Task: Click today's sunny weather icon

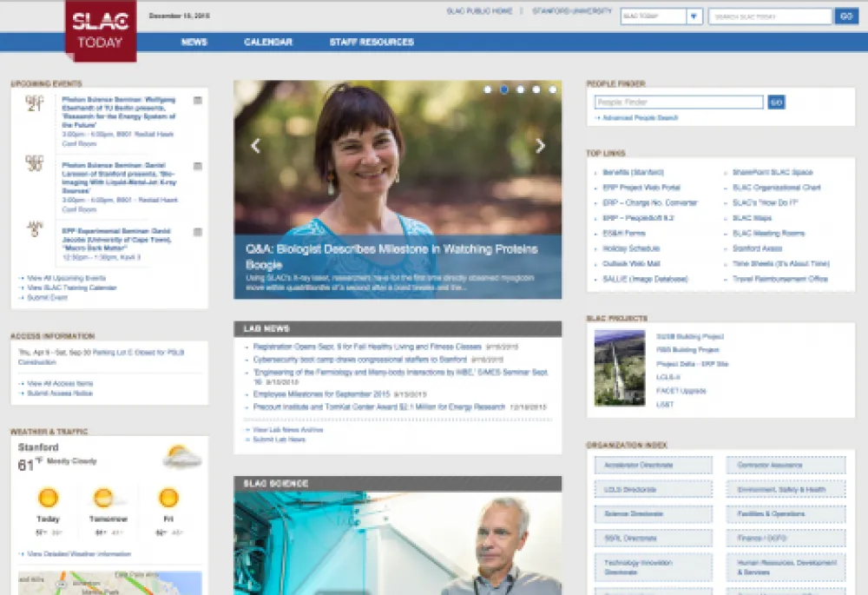Action: pyautogui.click(x=48, y=498)
